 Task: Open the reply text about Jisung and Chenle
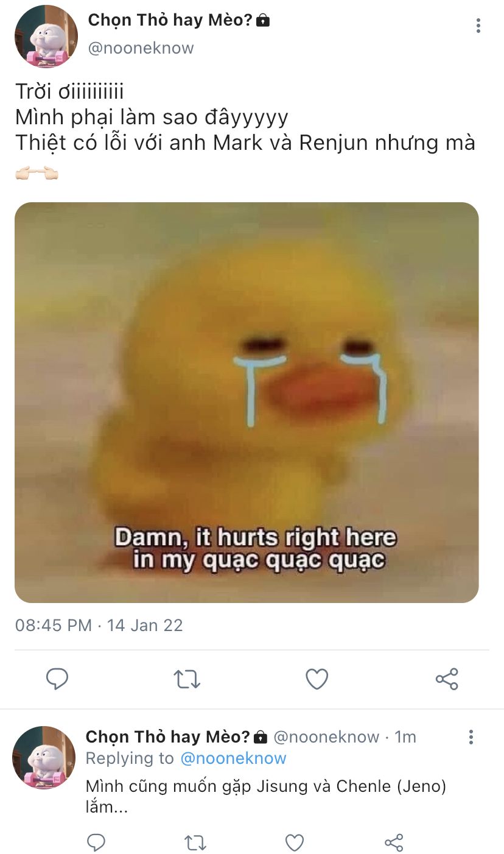pyautogui.click(x=266, y=797)
